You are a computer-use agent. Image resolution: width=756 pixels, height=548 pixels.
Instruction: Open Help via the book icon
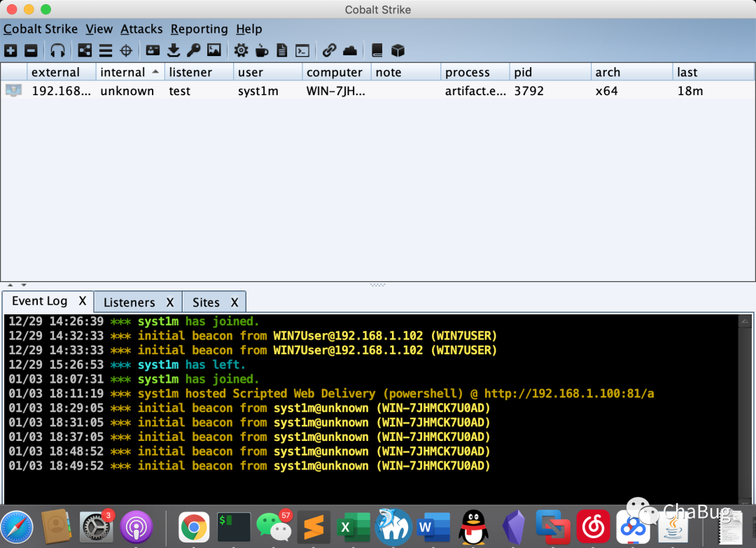coord(377,50)
